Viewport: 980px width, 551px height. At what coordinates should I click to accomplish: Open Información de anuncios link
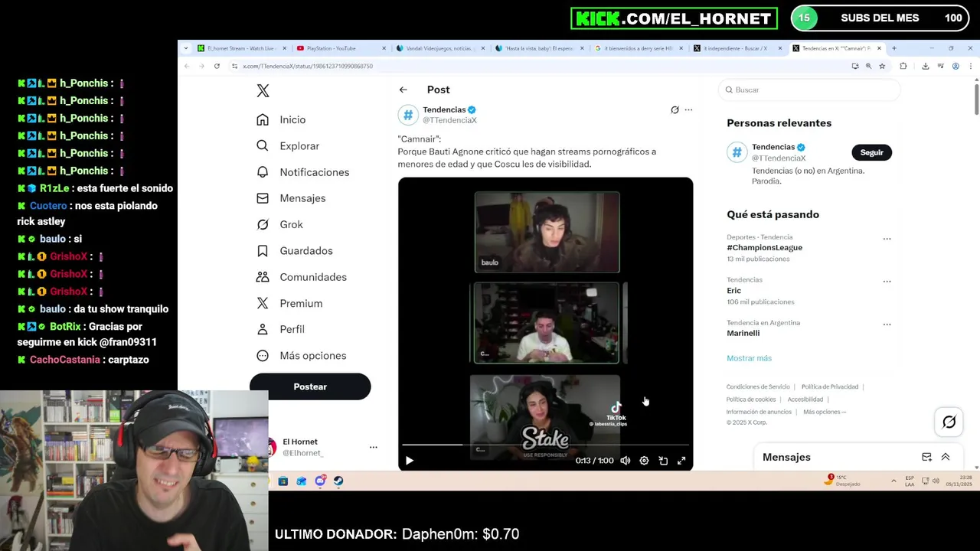(759, 412)
